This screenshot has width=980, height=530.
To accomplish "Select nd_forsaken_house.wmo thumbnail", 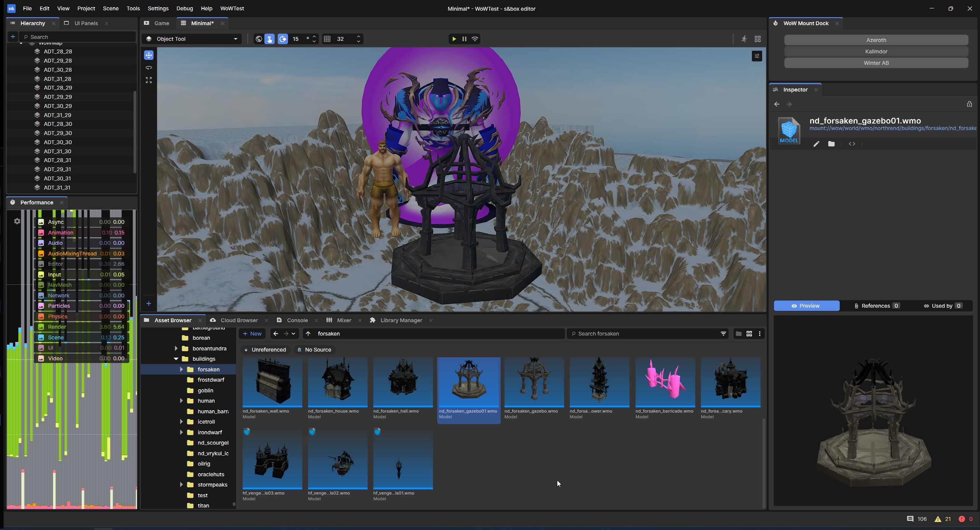I will tap(338, 382).
